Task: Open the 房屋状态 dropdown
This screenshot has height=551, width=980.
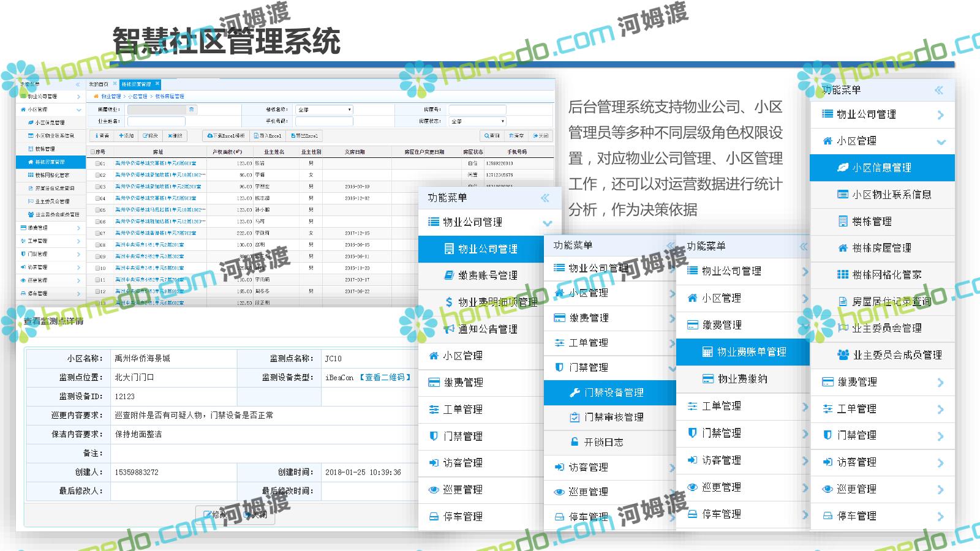Action: pos(477,121)
